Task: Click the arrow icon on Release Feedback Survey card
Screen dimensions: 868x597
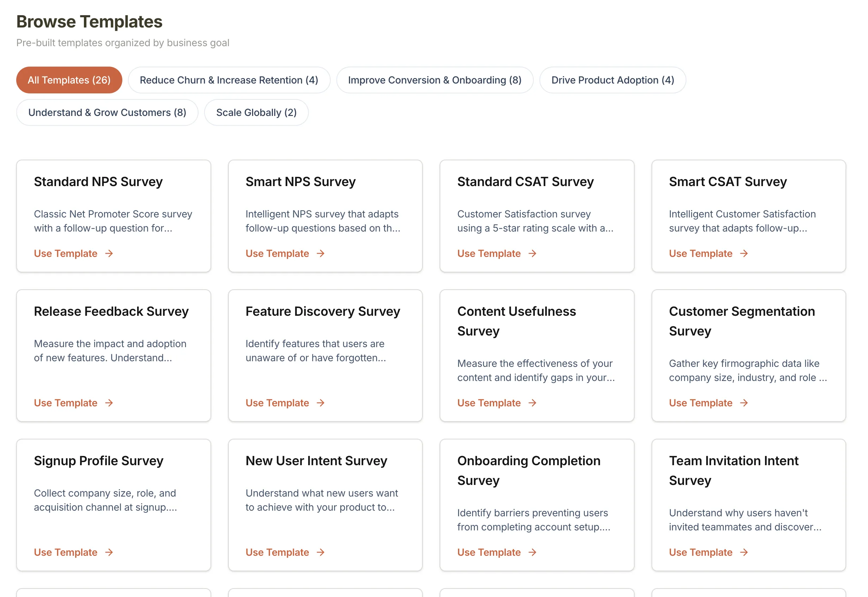Action: pyautogui.click(x=109, y=403)
